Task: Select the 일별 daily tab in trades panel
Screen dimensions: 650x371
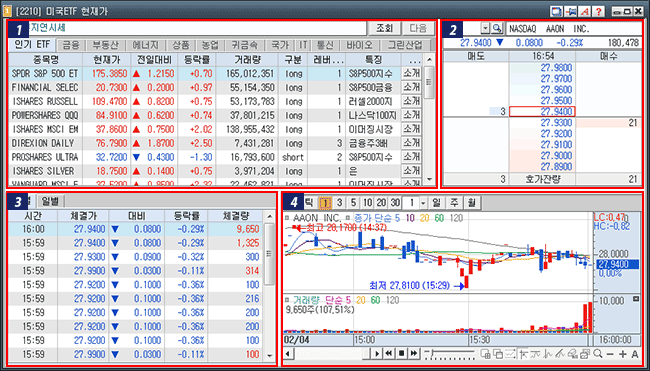Action: (x=51, y=201)
